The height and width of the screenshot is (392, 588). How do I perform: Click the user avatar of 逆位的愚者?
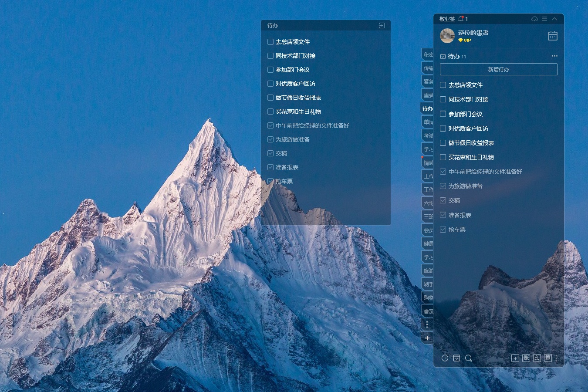447,35
